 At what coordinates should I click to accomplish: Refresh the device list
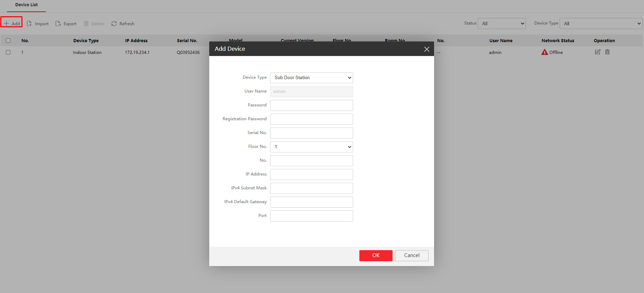(x=123, y=23)
